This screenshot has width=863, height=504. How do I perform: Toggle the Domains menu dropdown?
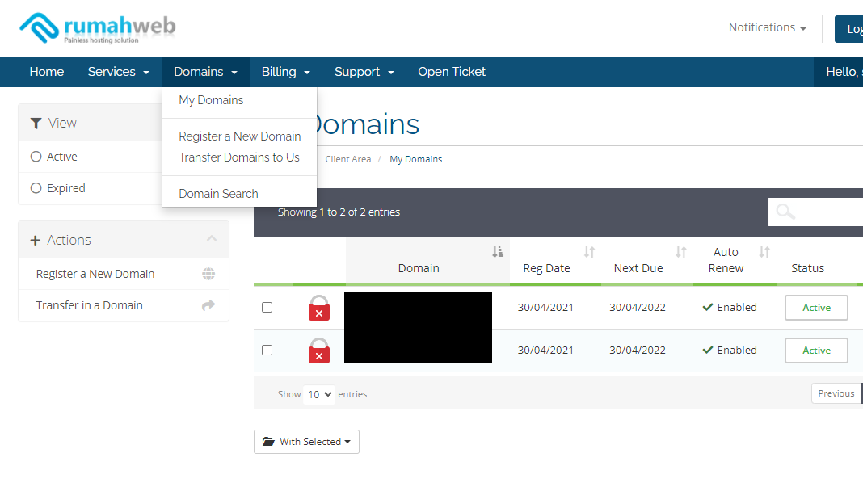pos(205,72)
